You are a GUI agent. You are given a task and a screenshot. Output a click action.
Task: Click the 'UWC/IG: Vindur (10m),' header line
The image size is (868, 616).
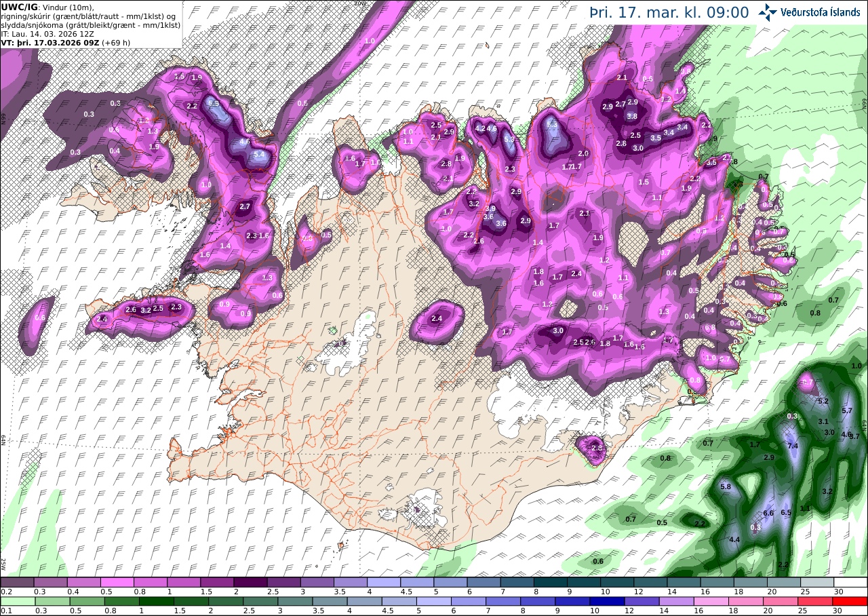click(x=47, y=7)
